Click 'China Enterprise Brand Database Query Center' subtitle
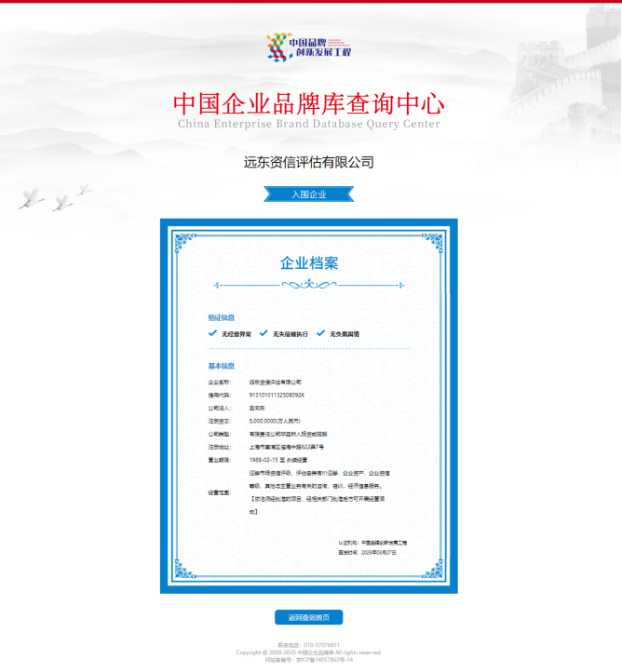Viewport: 622px width, 672px height. pyautogui.click(x=308, y=124)
